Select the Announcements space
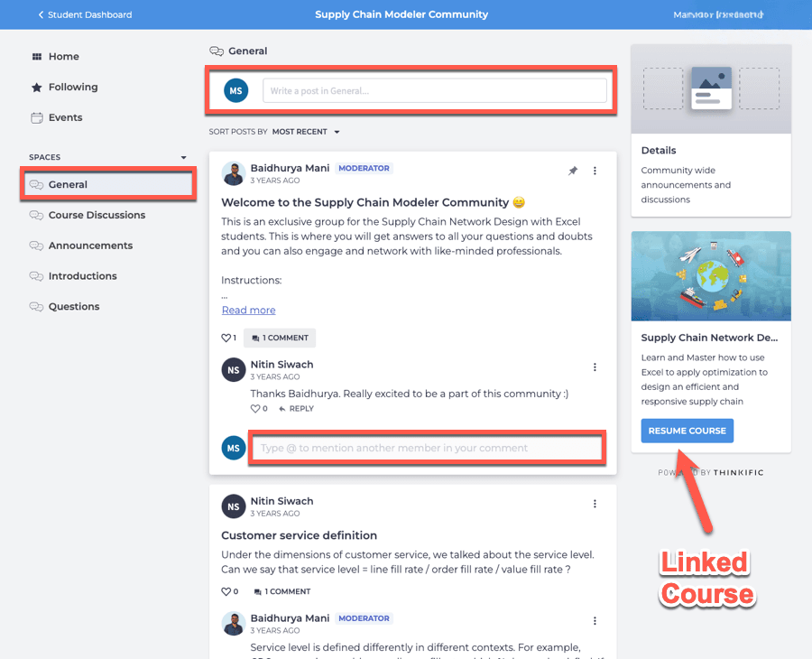This screenshot has width=812, height=659. point(90,246)
